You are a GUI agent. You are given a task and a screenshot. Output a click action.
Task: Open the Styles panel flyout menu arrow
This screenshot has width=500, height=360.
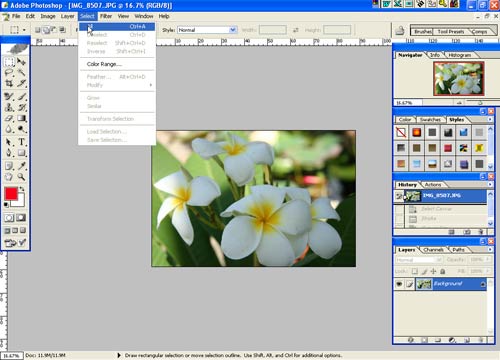click(490, 119)
